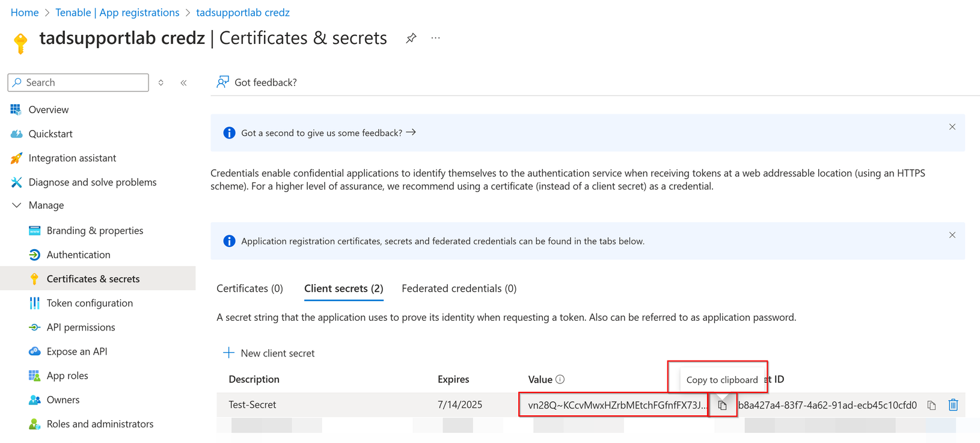
Task: Click the Quickstart cloud icon
Action: [16, 134]
